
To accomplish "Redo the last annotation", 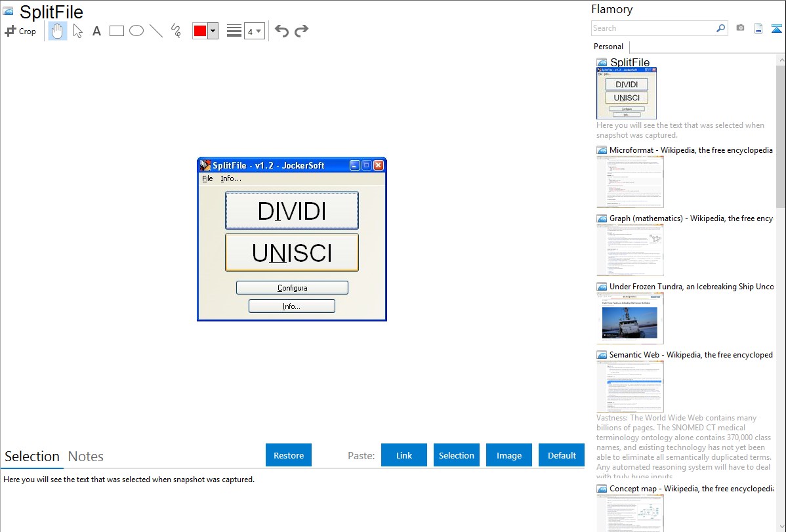I will click(301, 31).
